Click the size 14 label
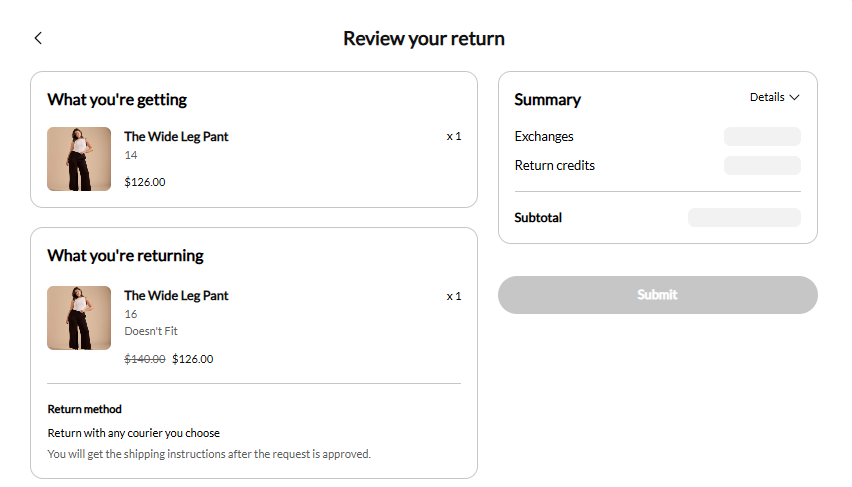This screenshot has width=852, height=487. point(131,155)
